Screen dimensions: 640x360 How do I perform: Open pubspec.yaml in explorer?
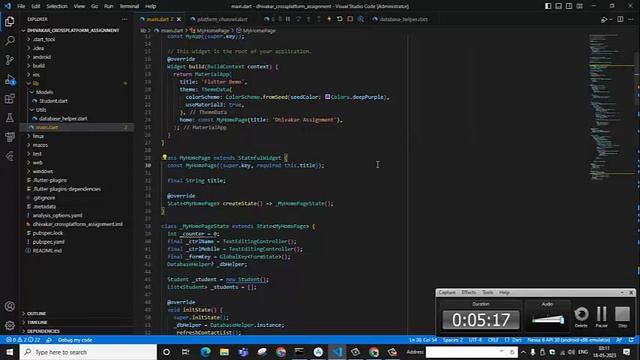49,242
